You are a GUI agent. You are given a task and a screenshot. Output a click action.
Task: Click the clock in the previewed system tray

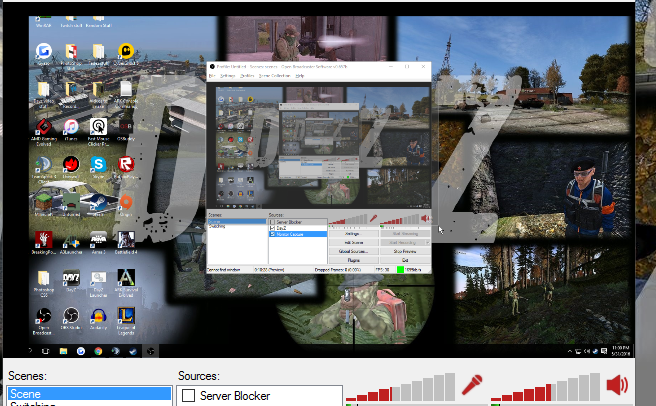(620, 351)
